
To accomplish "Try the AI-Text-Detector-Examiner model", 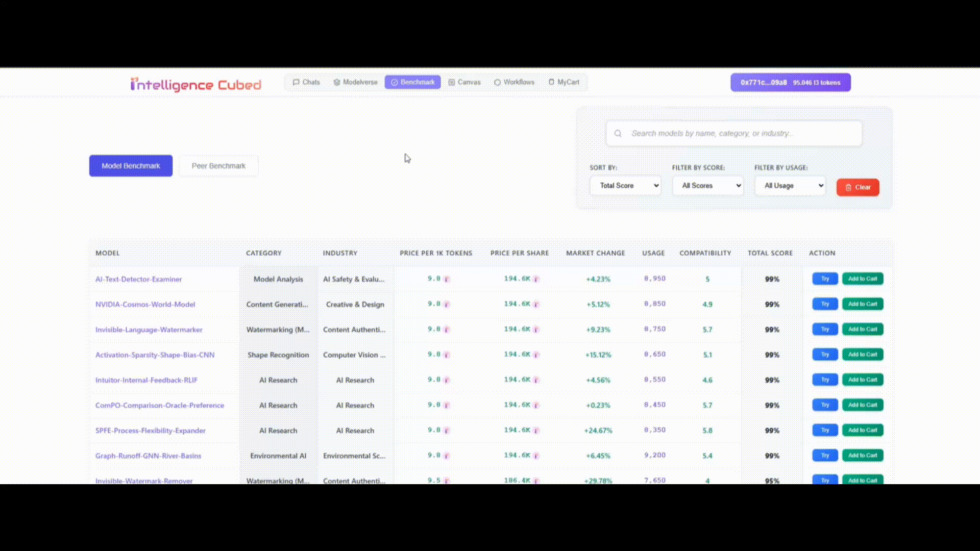I will pyautogui.click(x=825, y=279).
